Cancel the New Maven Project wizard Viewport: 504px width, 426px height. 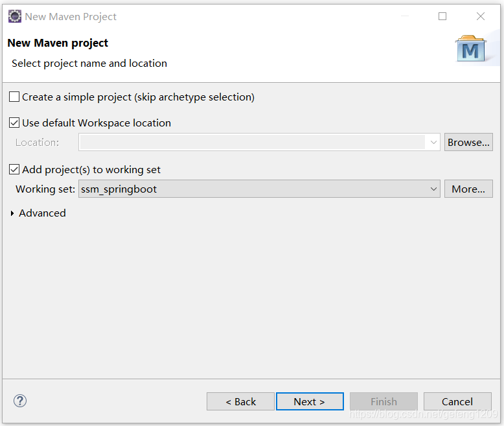coord(457,401)
